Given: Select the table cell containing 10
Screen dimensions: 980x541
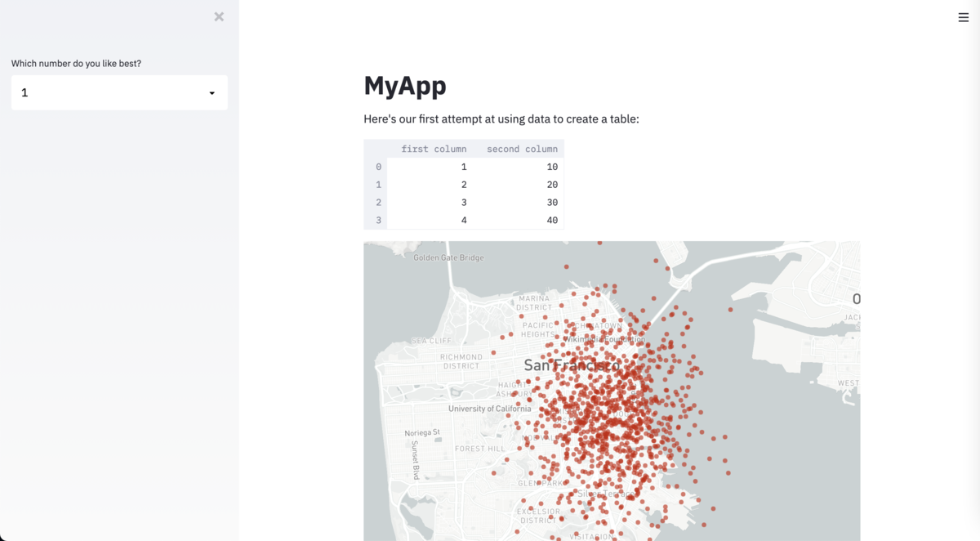Looking at the screenshot, I should [519, 167].
